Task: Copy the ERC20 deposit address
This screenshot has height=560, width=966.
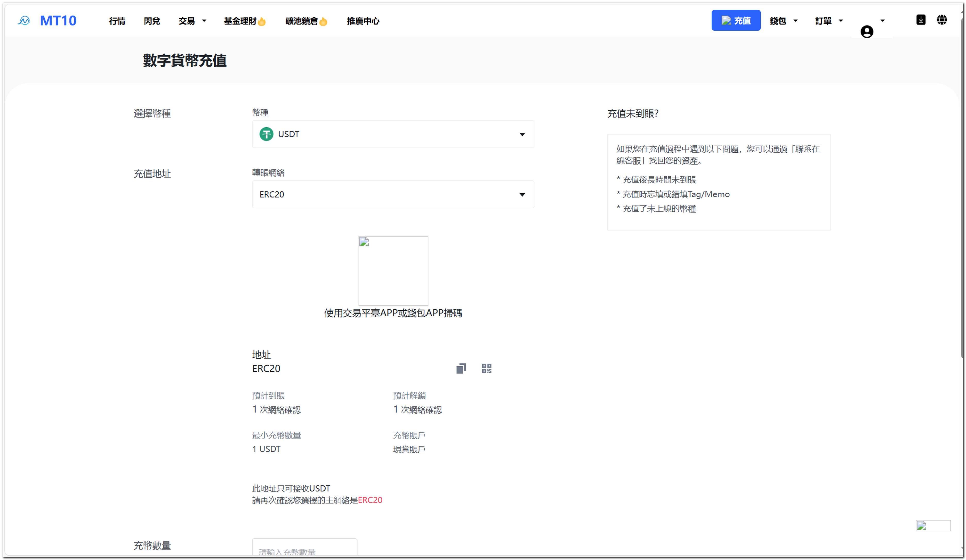Action: click(x=461, y=368)
